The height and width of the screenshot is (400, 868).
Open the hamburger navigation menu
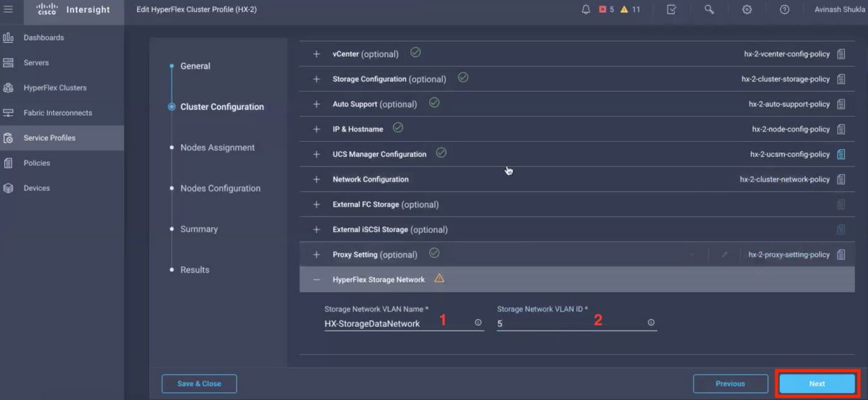[9, 9]
